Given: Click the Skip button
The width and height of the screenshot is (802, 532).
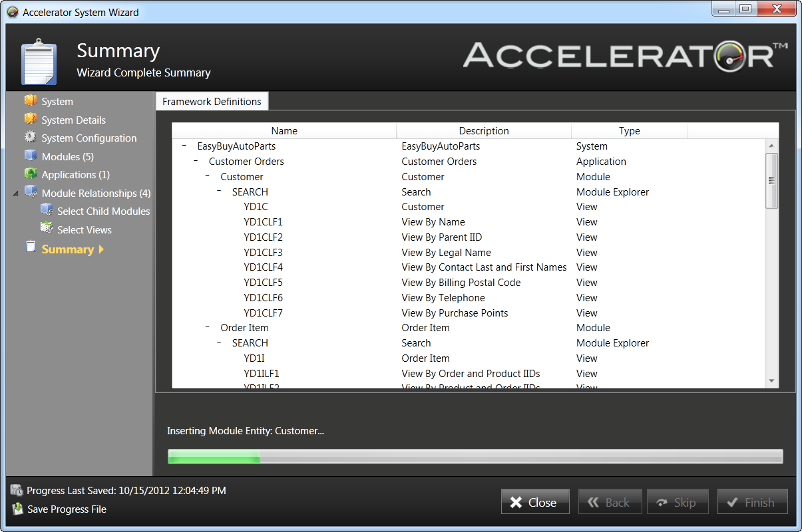Looking at the screenshot, I should (x=677, y=502).
